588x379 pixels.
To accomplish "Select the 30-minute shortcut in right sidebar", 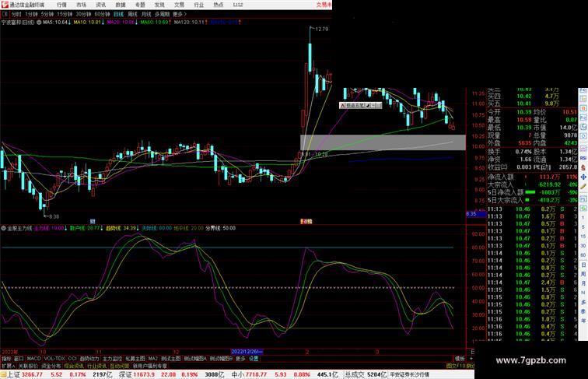I will pos(583,245).
